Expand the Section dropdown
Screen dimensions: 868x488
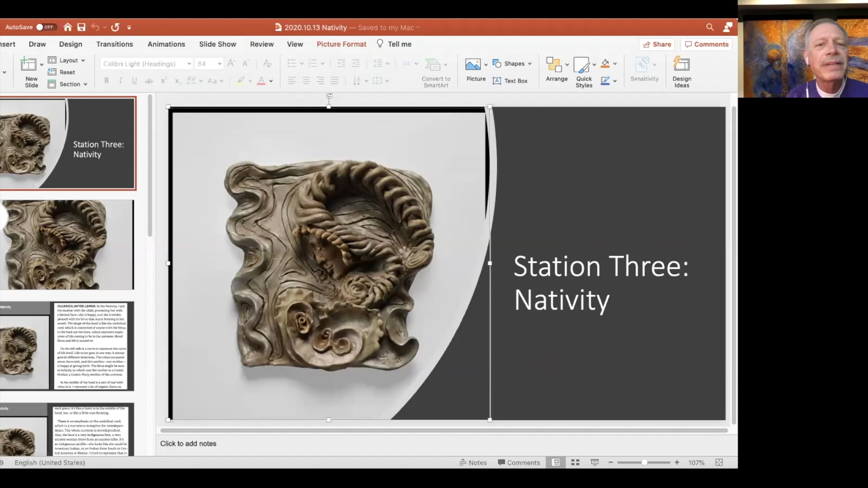pos(68,84)
